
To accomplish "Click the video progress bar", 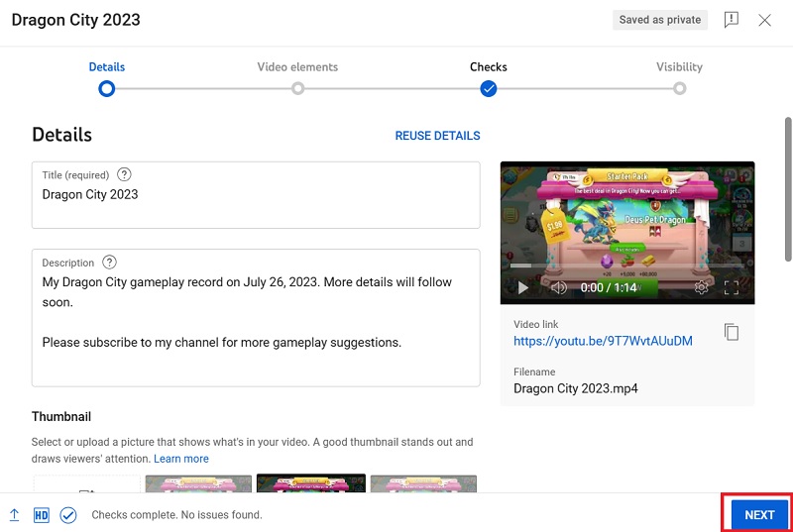I will coord(627,266).
